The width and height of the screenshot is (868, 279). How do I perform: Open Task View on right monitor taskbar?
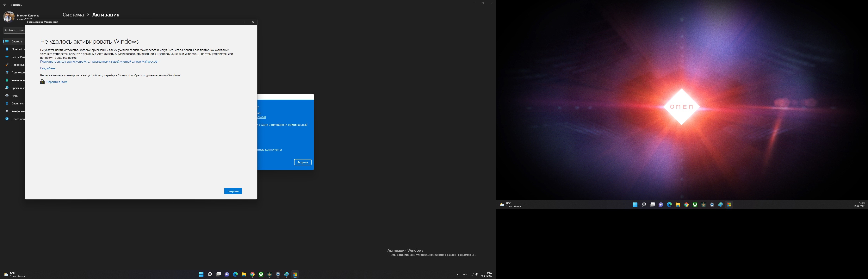(x=652, y=205)
